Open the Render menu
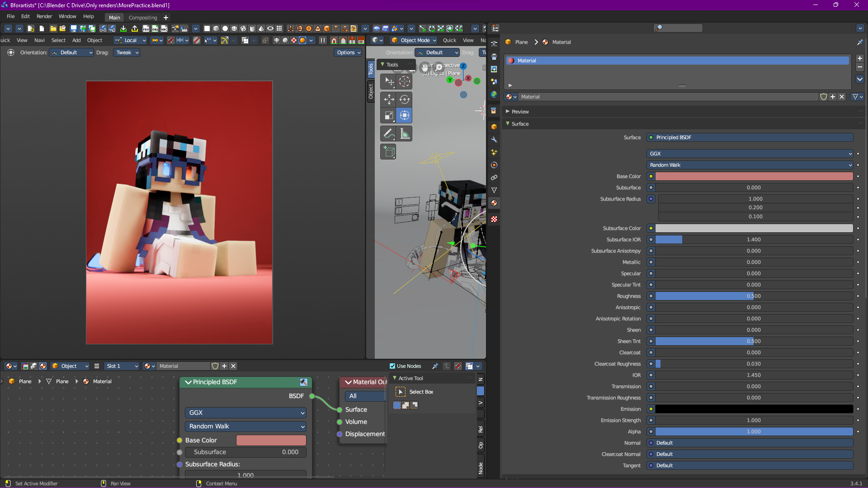 [x=44, y=16]
